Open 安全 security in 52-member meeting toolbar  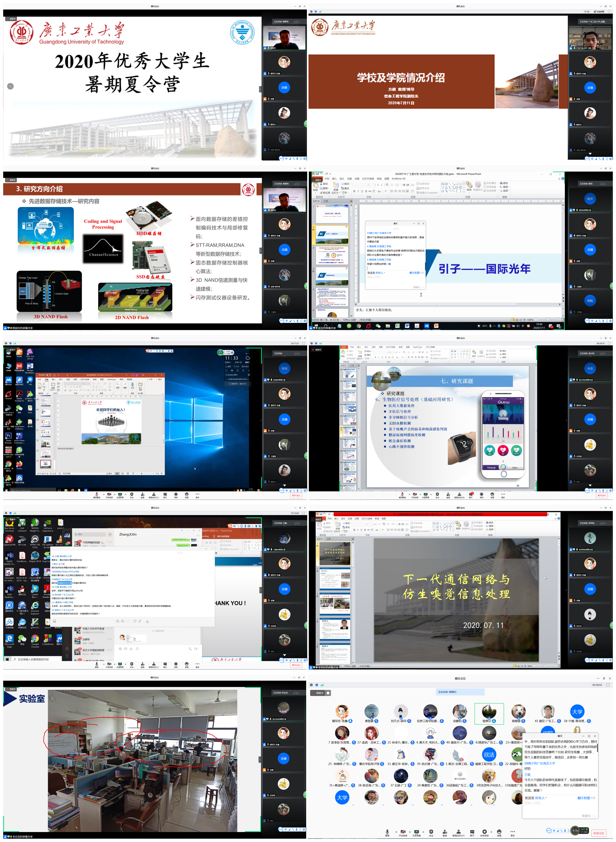coord(132,496)
